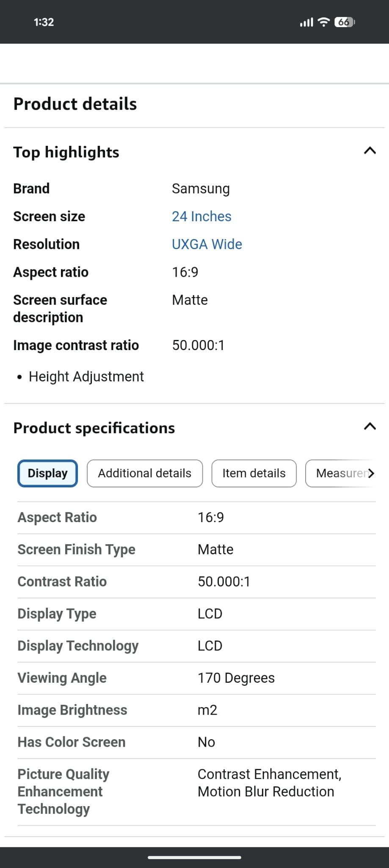
Task: Tap the Product details heading
Action: (x=75, y=104)
